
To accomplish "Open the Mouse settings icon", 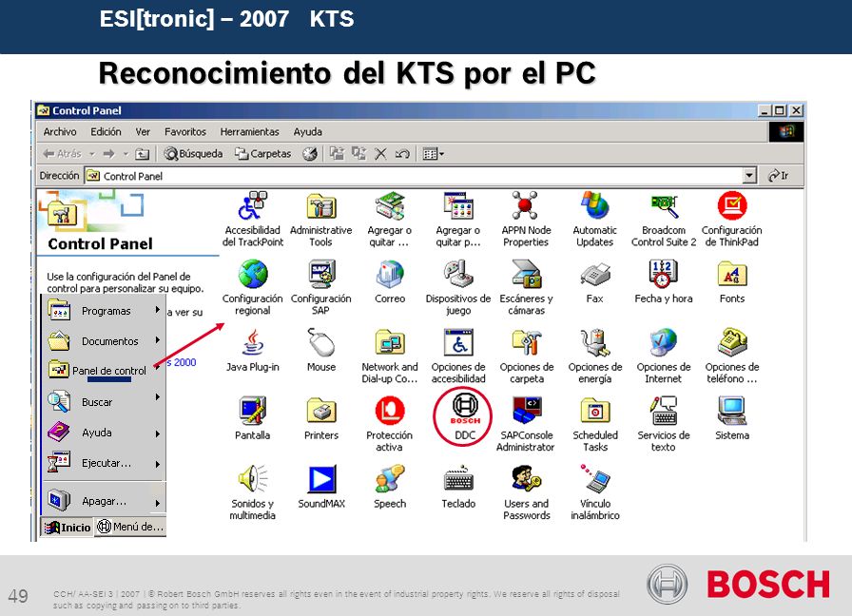I will [321, 343].
